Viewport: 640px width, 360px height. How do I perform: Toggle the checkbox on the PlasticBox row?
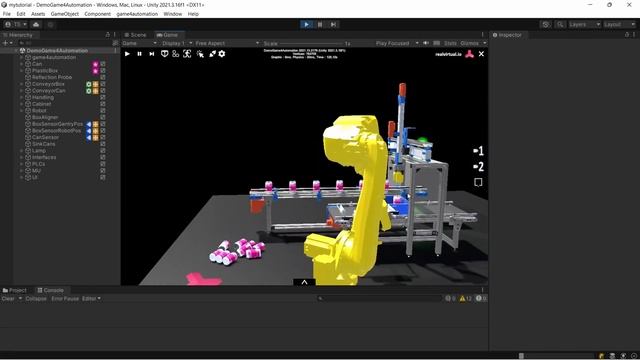click(x=103, y=71)
